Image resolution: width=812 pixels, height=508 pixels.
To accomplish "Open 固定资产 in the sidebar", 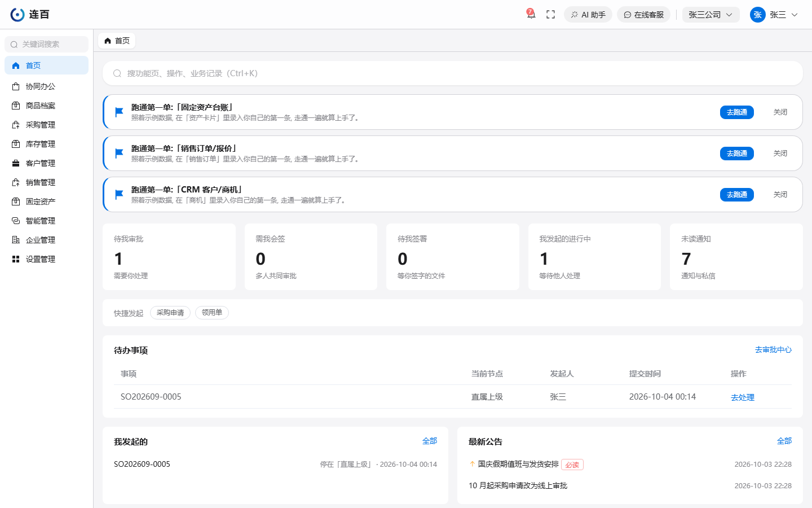I will point(47,202).
